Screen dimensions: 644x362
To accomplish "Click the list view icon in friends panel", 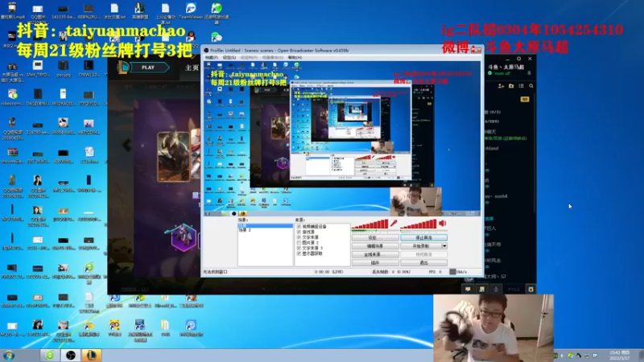I will (521, 86).
